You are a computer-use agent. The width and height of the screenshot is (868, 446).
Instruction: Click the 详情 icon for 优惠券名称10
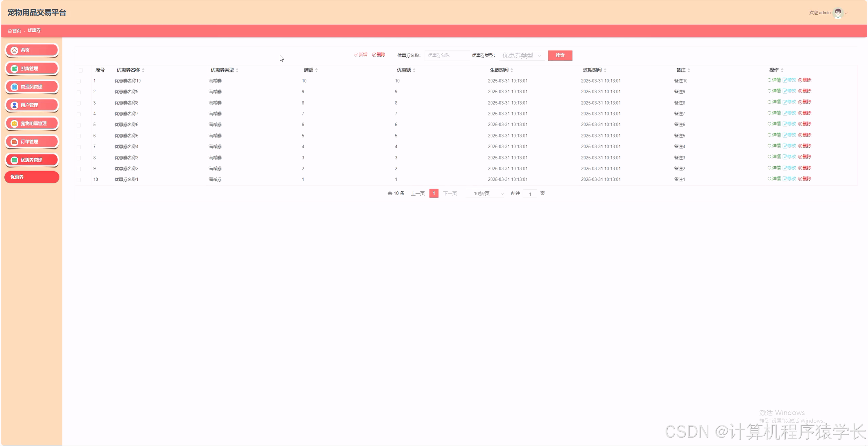click(x=769, y=80)
